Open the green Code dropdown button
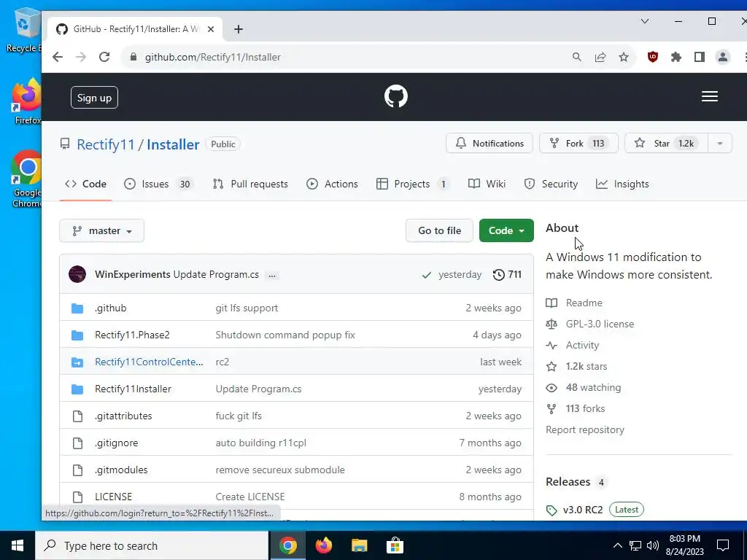This screenshot has height=560, width=747. click(506, 230)
